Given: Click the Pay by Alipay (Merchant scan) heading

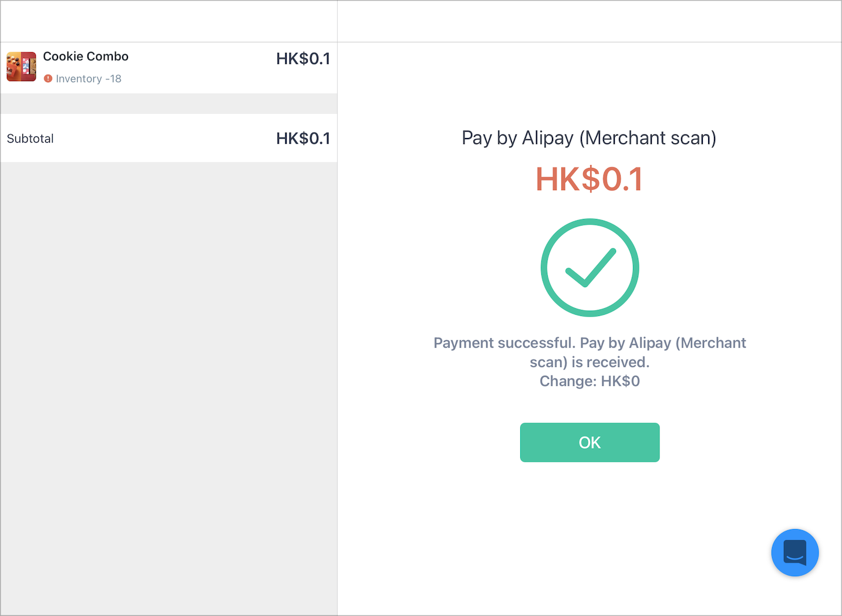Looking at the screenshot, I should [x=589, y=138].
